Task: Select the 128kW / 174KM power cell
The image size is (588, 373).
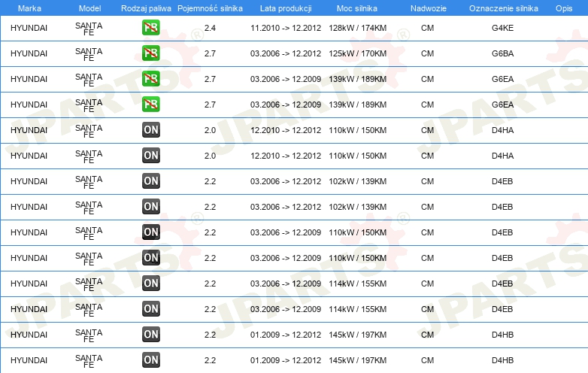Action: (x=357, y=28)
